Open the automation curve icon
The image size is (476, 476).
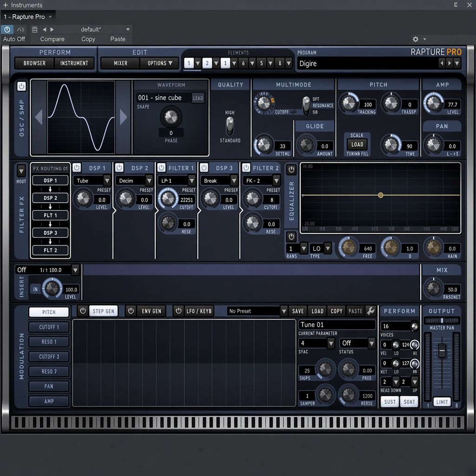tap(20, 29)
